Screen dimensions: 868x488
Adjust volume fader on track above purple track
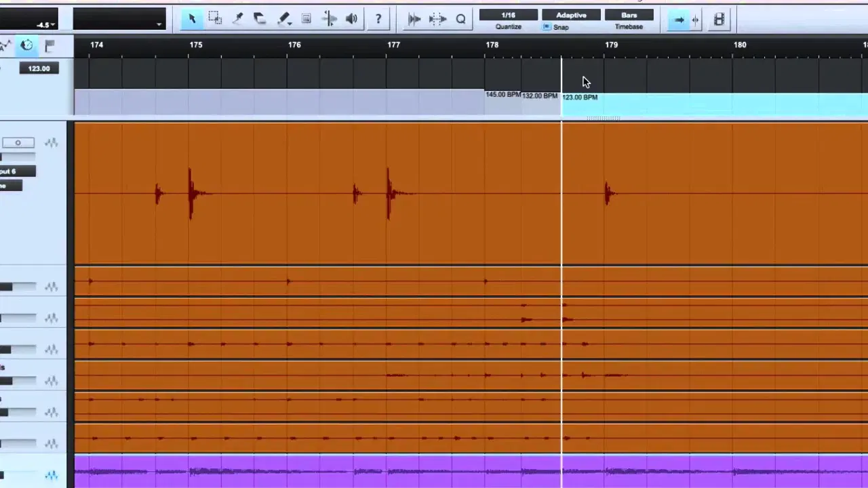coord(17,443)
